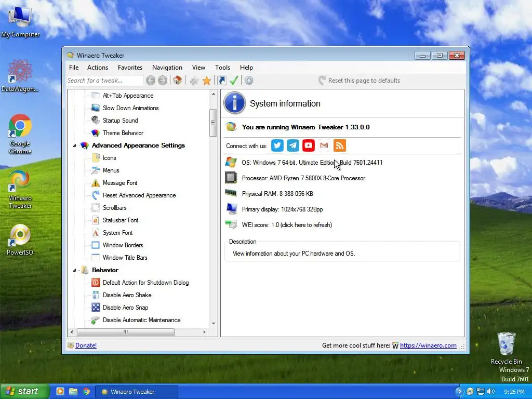Viewport: 532px width, 399px height.
Task: Select Alt+Tab Appearance tree item
Action: 128,96
